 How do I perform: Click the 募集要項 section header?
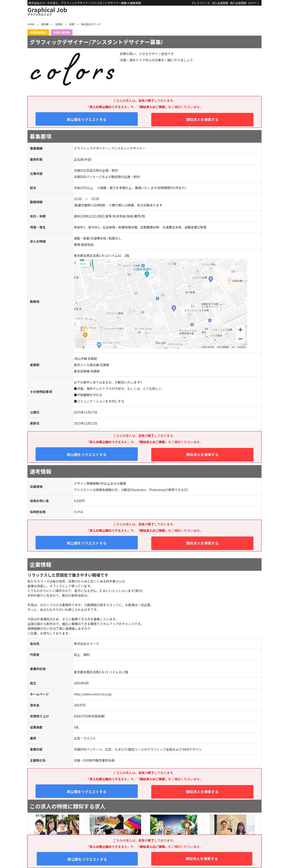(144, 137)
